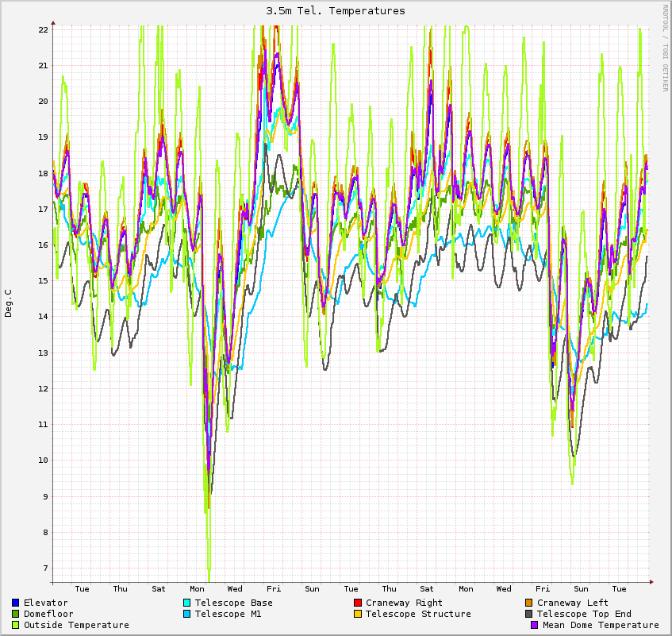Click the 22 value on y-axis
The width and height of the screenshot is (672, 636).
tap(44, 29)
